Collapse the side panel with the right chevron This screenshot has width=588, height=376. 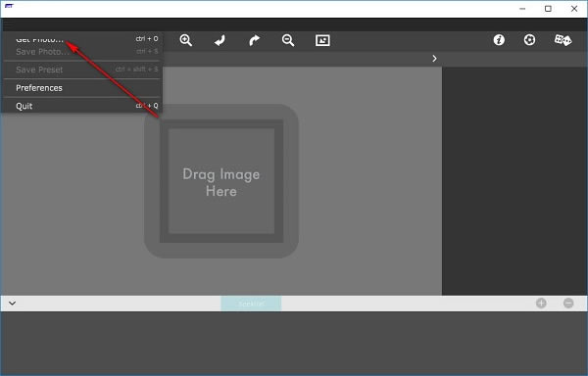pyautogui.click(x=434, y=59)
